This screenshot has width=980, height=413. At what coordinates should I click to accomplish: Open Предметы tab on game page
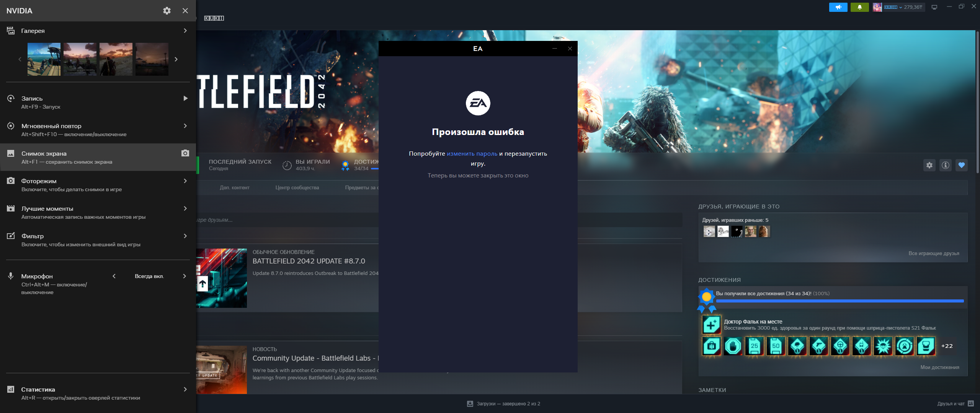pyautogui.click(x=361, y=188)
